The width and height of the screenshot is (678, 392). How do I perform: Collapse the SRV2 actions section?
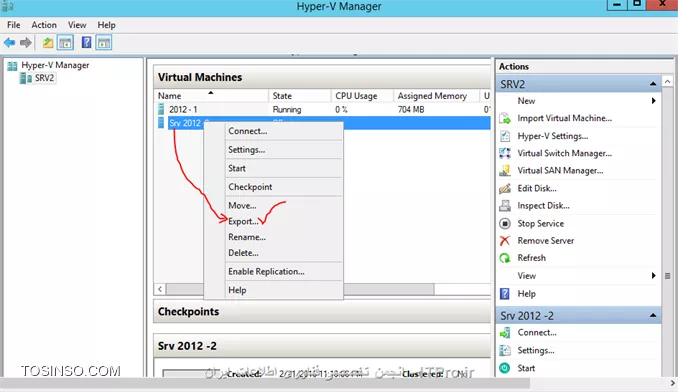coord(653,84)
